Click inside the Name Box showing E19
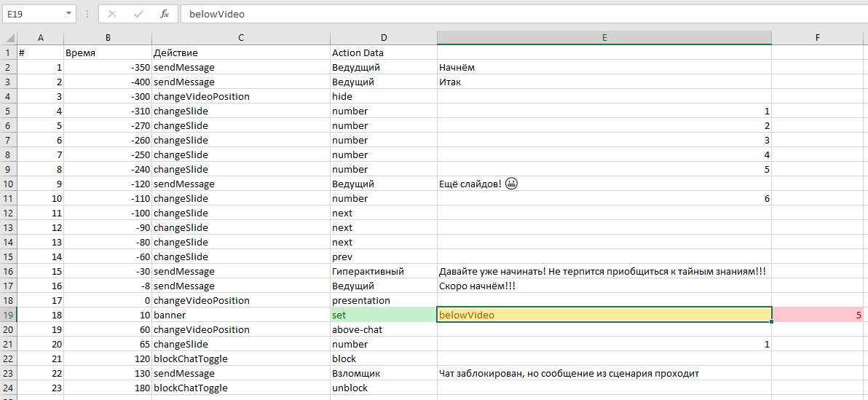868x400 pixels. pyautogui.click(x=32, y=14)
